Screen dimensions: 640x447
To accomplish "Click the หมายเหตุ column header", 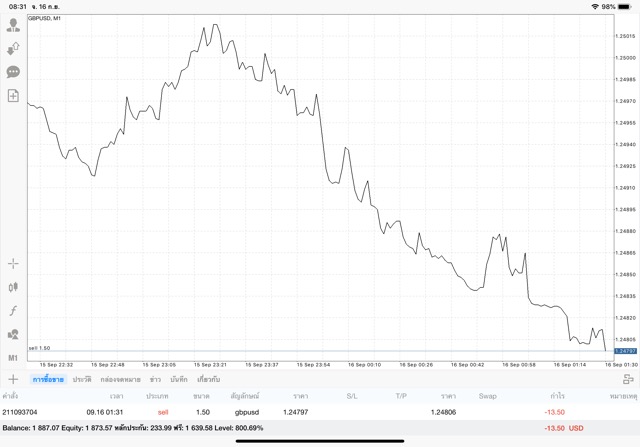I will (623, 396).
